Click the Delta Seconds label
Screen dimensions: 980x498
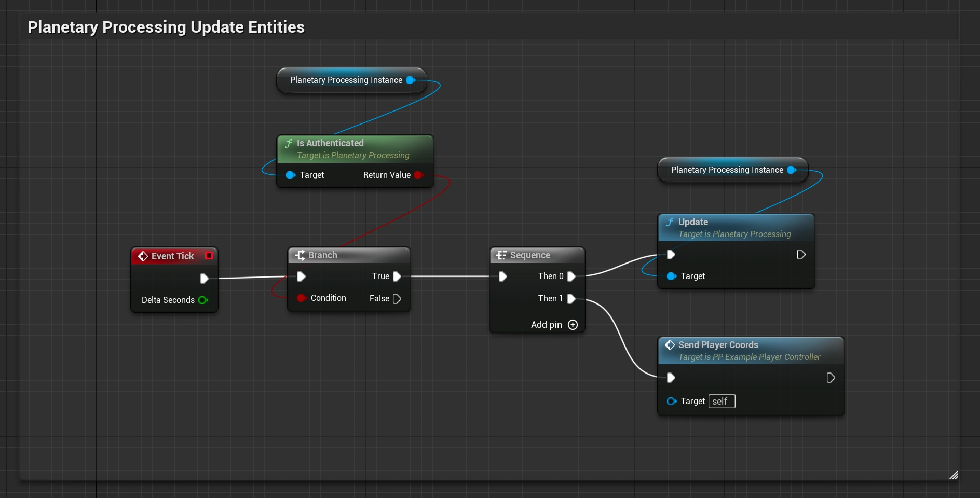(x=168, y=300)
